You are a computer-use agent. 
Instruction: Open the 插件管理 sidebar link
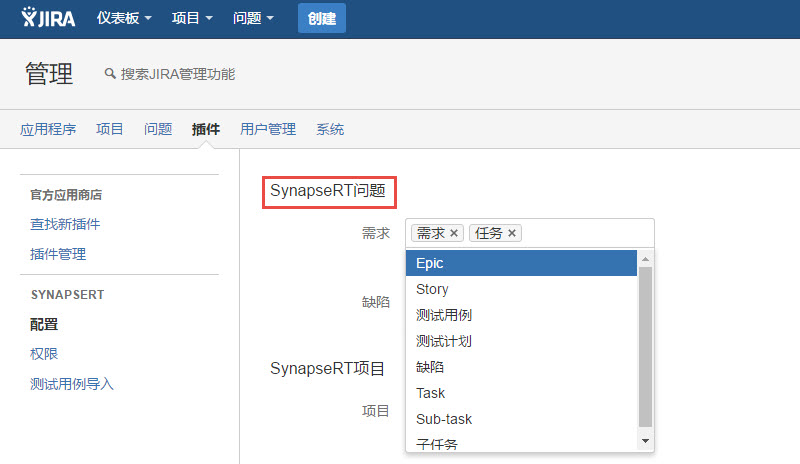(x=58, y=254)
